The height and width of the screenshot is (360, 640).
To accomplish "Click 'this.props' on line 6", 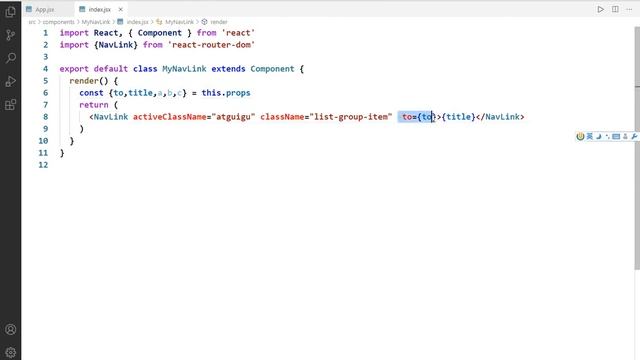I will point(226,93).
